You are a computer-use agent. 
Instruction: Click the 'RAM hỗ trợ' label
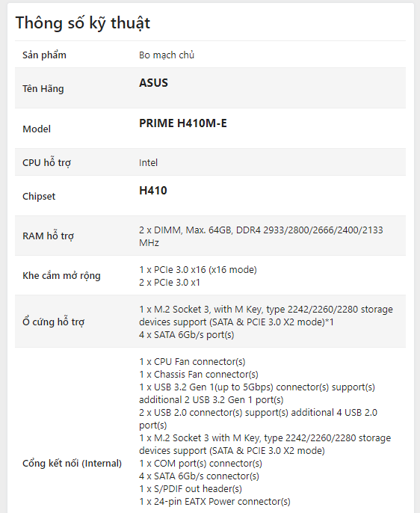(49, 236)
